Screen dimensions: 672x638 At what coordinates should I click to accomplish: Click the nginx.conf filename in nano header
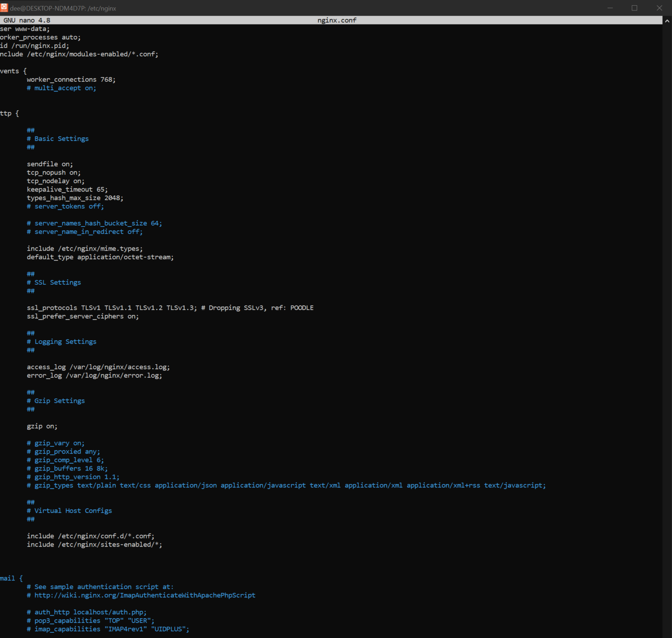point(336,20)
